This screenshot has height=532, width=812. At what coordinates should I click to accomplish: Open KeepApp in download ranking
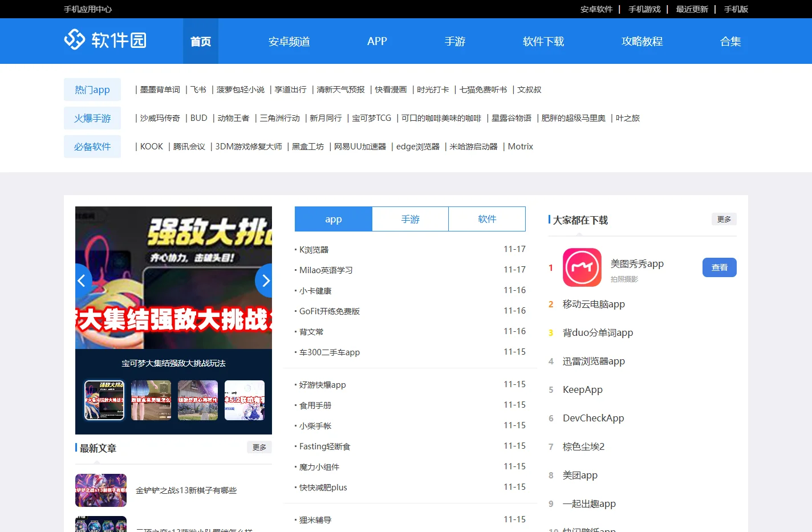[583, 389]
